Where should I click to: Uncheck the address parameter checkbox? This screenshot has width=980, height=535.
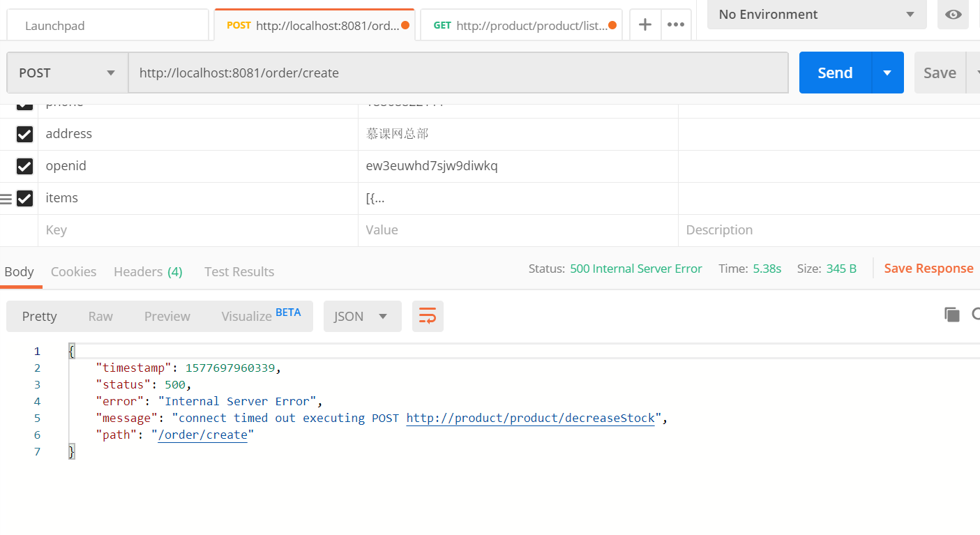click(x=24, y=134)
